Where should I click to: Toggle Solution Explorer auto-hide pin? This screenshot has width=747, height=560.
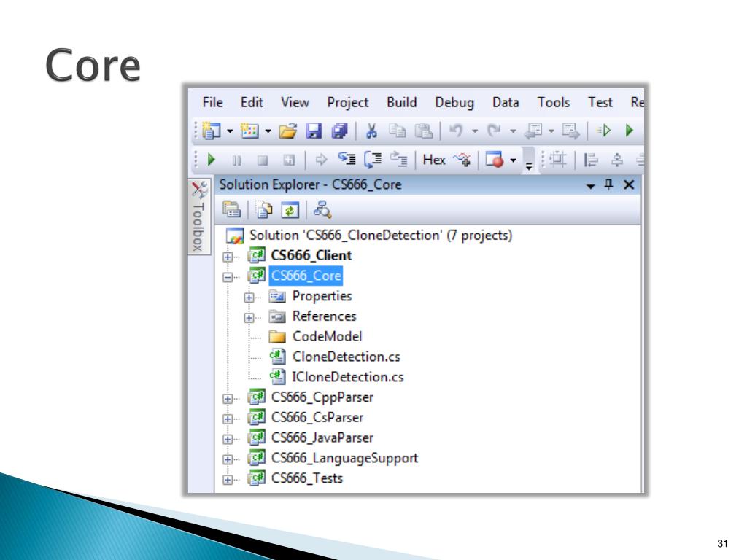coord(609,184)
